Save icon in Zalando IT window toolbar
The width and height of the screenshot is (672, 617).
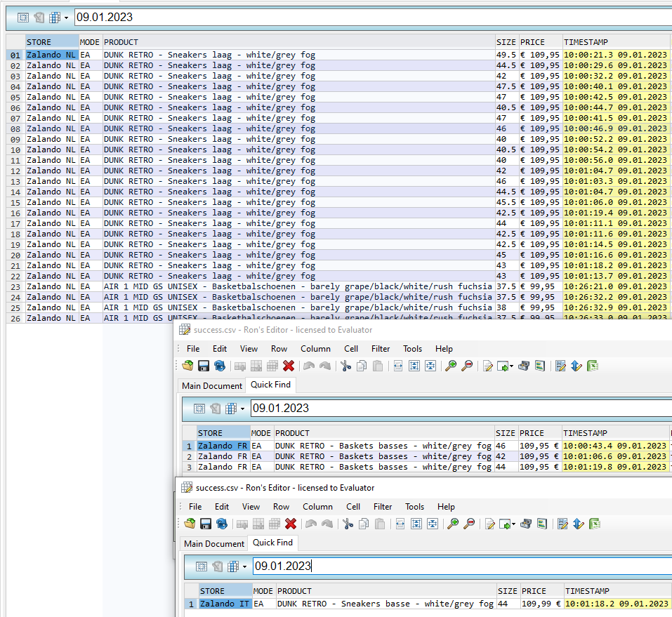pos(206,524)
